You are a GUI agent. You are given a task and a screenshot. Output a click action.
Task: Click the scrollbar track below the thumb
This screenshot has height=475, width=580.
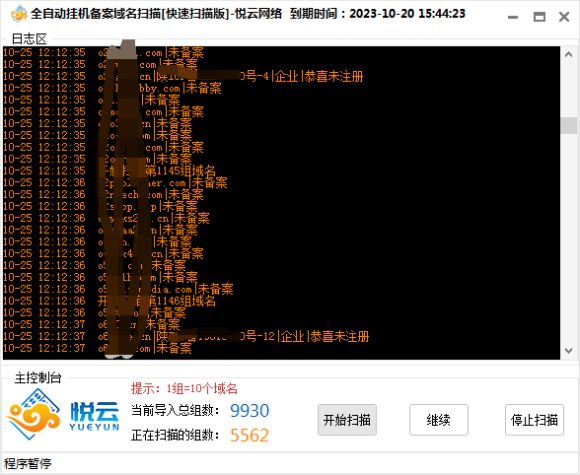pos(569,237)
